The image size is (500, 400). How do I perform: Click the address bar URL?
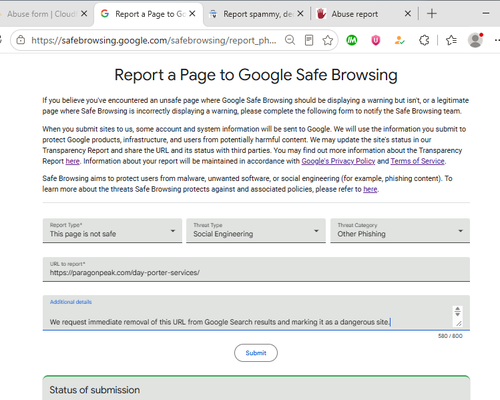[154, 40]
